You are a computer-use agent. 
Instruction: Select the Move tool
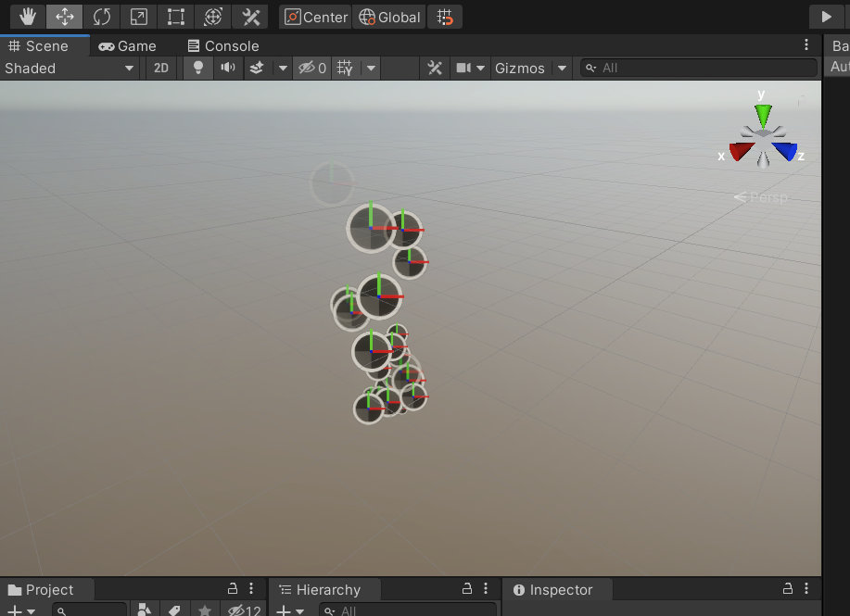click(65, 17)
